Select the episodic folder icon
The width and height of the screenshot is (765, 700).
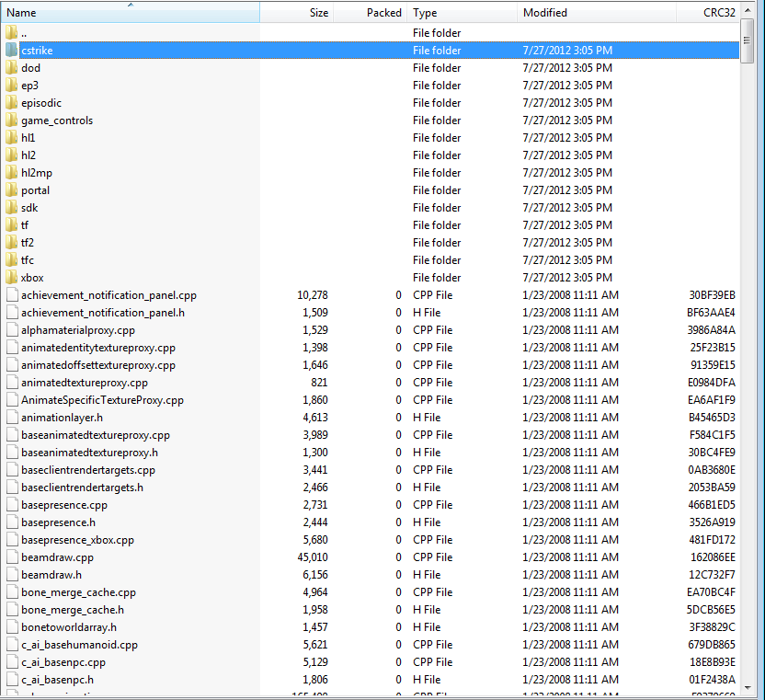[12, 103]
